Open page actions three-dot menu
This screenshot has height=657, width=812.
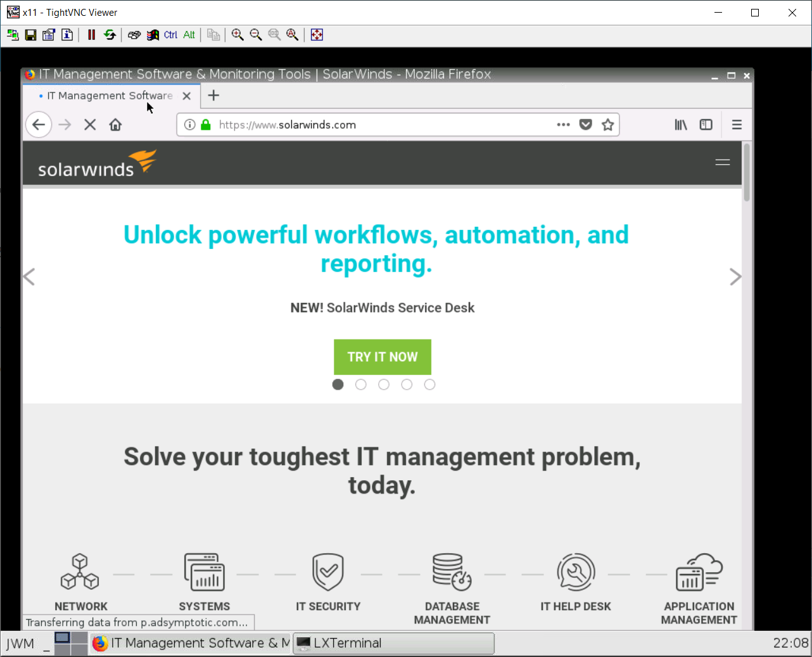tap(563, 125)
